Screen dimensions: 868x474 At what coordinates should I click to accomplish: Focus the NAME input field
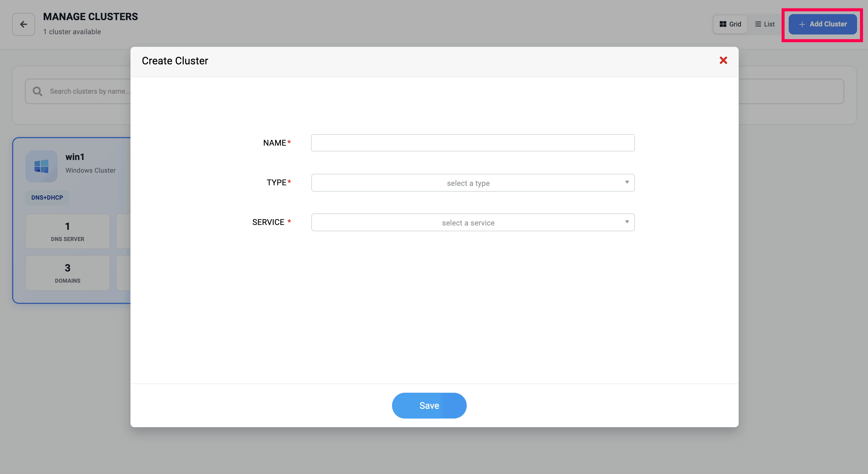tap(473, 143)
